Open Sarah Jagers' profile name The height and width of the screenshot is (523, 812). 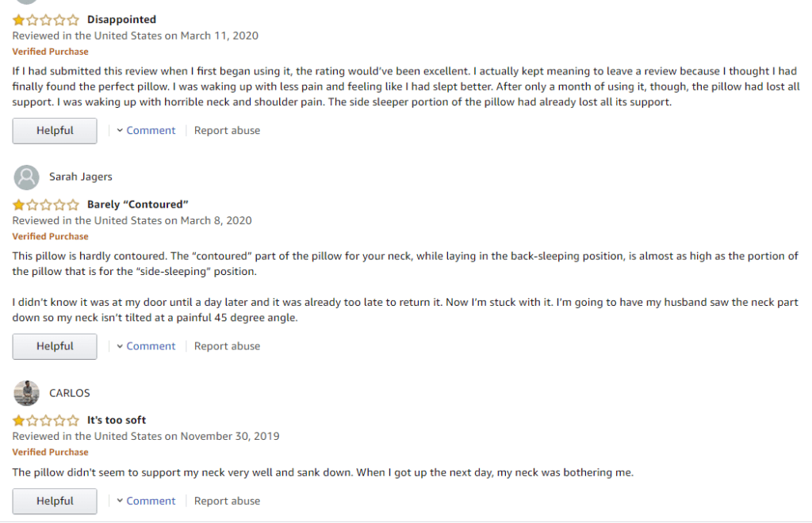tap(81, 177)
